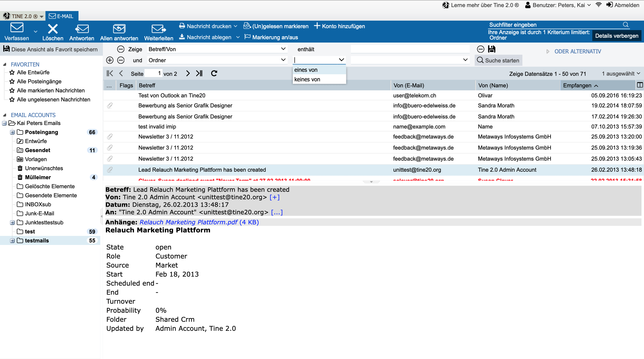Go to the next page of results
Viewport: 644px width, 359px height.
(188, 73)
